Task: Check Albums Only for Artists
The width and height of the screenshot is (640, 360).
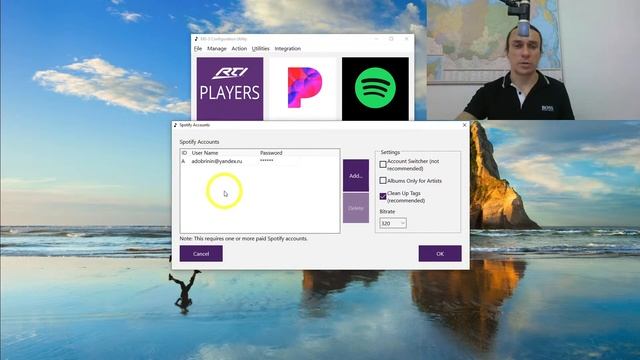Action: click(x=383, y=180)
